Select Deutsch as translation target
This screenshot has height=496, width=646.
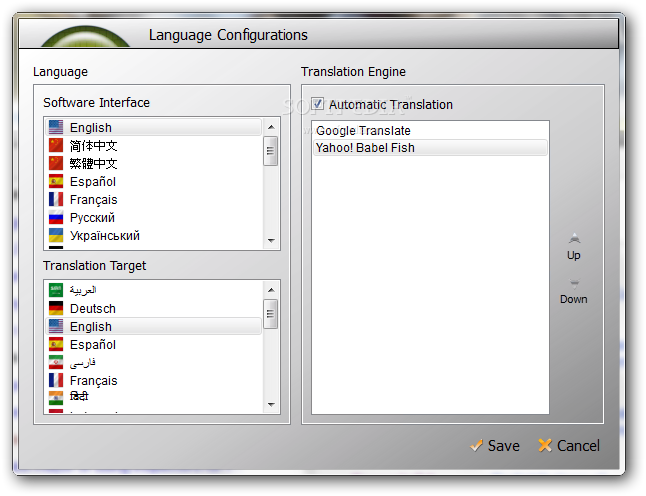pyautogui.click(x=153, y=308)
